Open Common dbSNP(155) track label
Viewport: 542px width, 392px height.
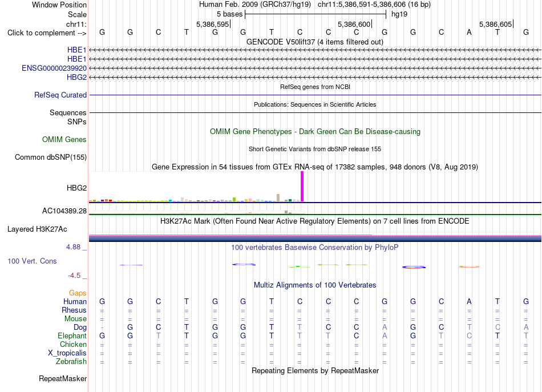tap(50, 157)
